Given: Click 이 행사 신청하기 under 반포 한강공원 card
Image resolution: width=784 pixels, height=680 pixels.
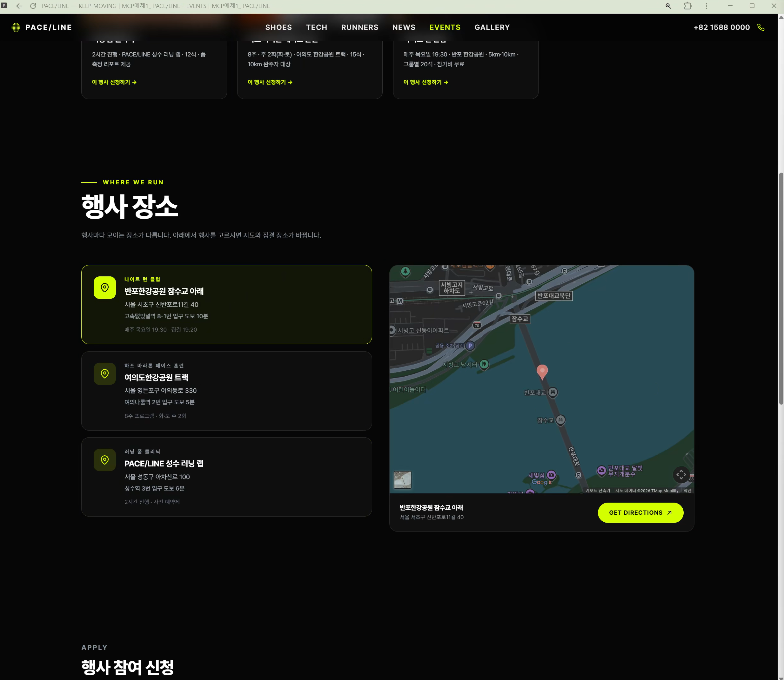Looking at the screenshot, I should click(426, 82).
